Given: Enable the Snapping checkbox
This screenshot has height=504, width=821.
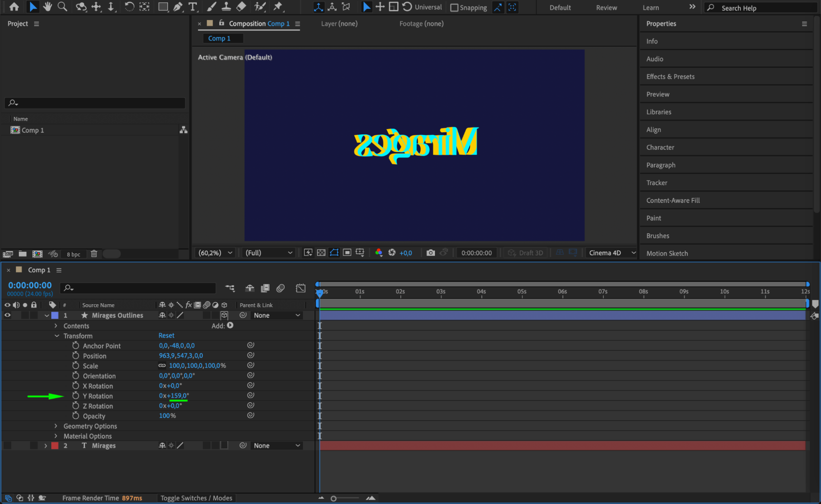Looking at the screenshot, I should coord(454,7).
